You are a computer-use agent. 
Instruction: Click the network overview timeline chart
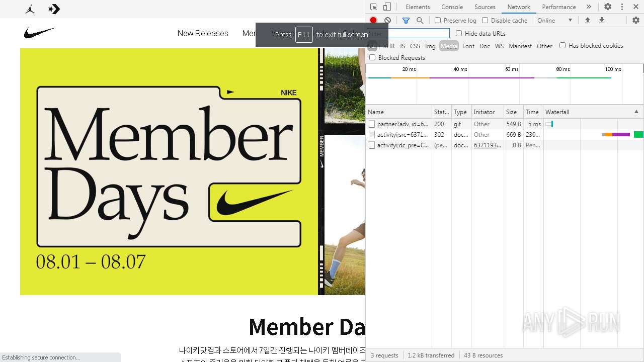coord(505,83)
